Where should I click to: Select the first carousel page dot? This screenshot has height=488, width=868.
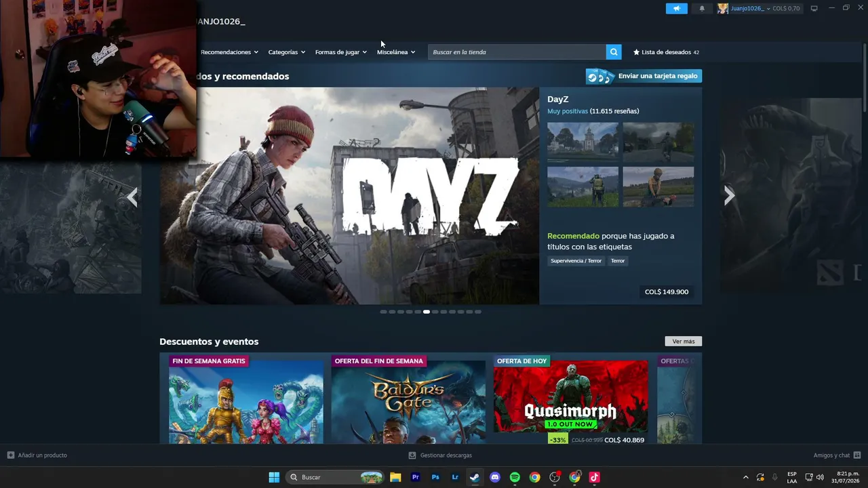[383, 312]
